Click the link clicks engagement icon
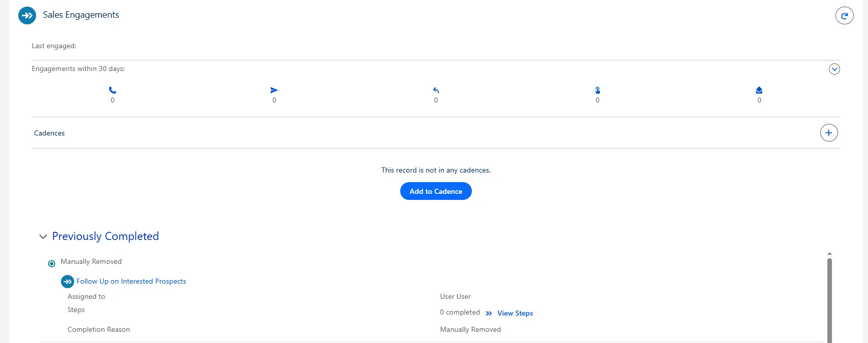Viewport: 868px width, 343px height. (597, 90)
